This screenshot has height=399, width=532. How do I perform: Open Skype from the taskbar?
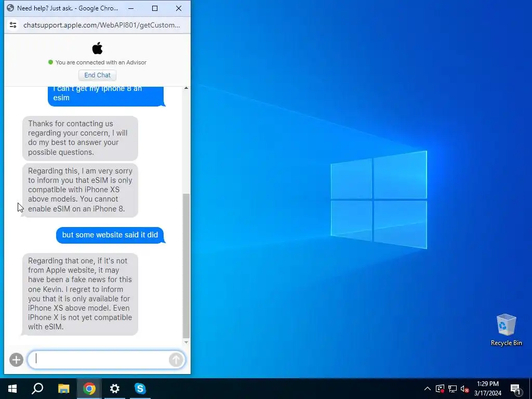tap(140, 389)
